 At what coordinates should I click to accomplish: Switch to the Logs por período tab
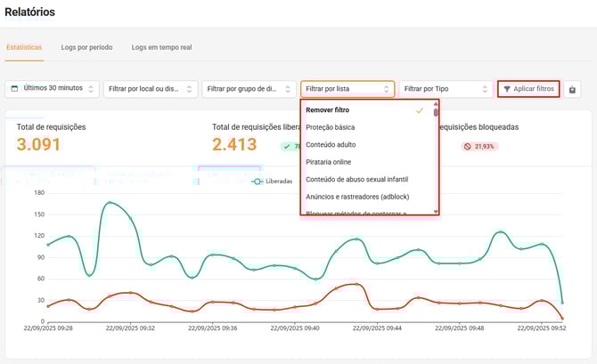pos(86,47)
